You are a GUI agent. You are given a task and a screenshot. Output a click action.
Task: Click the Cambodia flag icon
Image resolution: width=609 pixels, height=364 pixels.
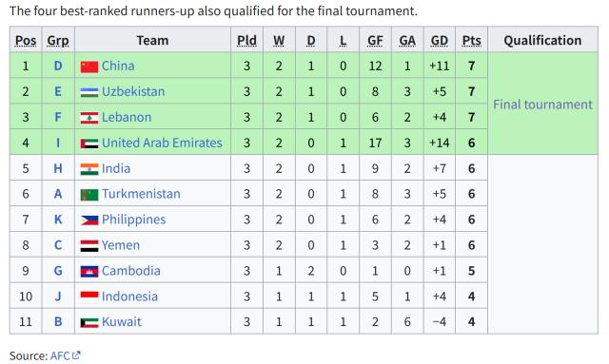pos(89,271)
